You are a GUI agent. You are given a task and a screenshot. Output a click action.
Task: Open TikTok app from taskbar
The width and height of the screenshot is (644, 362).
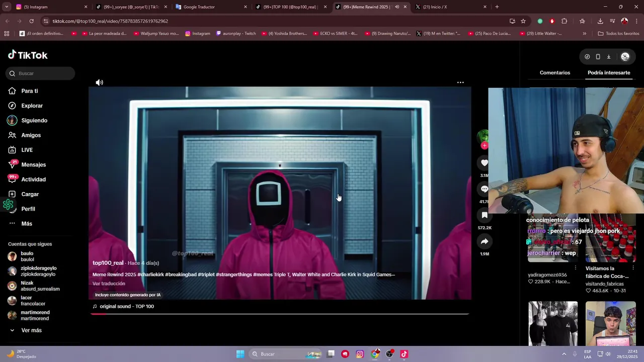tap(404, 354)
